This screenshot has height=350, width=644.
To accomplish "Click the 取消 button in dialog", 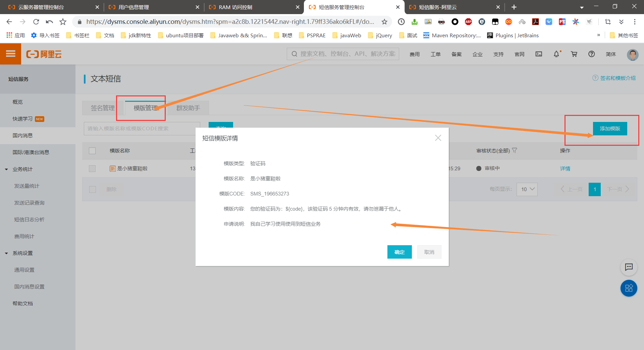I will pyautogui.click(x=429, y=252).
